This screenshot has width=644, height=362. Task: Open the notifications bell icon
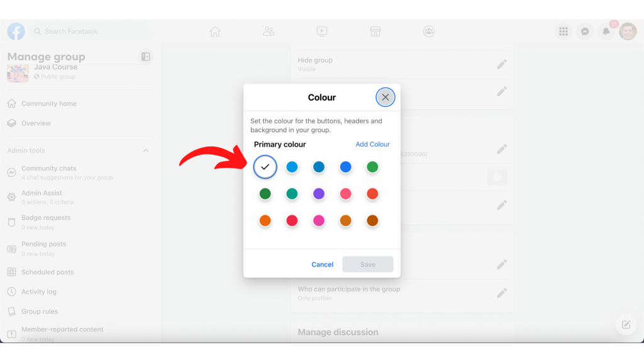(x=606, y=31)
